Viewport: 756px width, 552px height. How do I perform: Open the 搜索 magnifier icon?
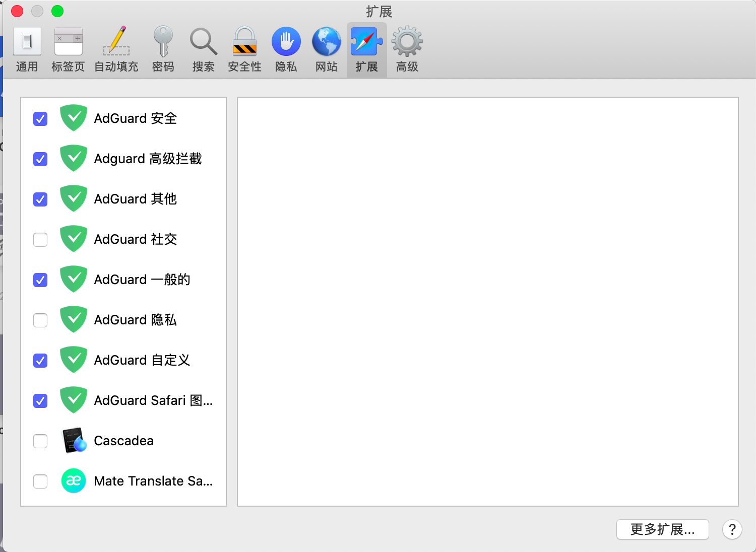click(x=203, y=41)
